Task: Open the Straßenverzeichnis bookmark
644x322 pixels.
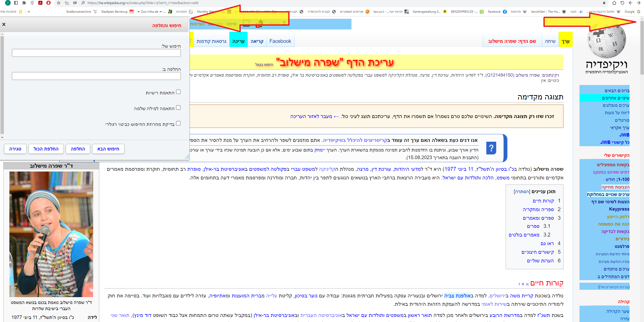Action: pos(82,12)
